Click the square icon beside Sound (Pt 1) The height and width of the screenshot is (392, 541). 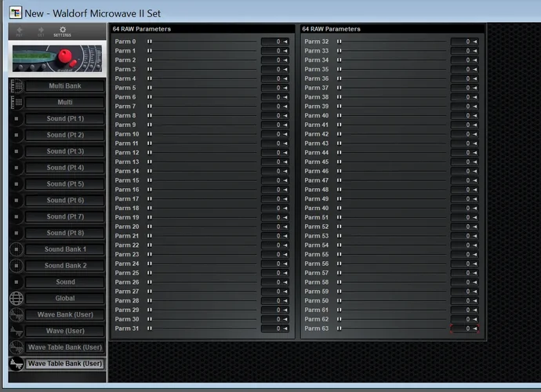[16, 118]
